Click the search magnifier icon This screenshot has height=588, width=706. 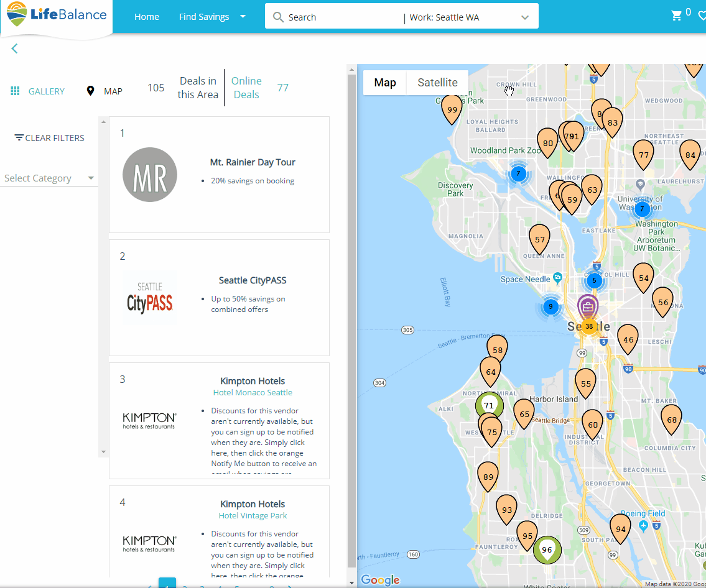click(x=278, y=17)
